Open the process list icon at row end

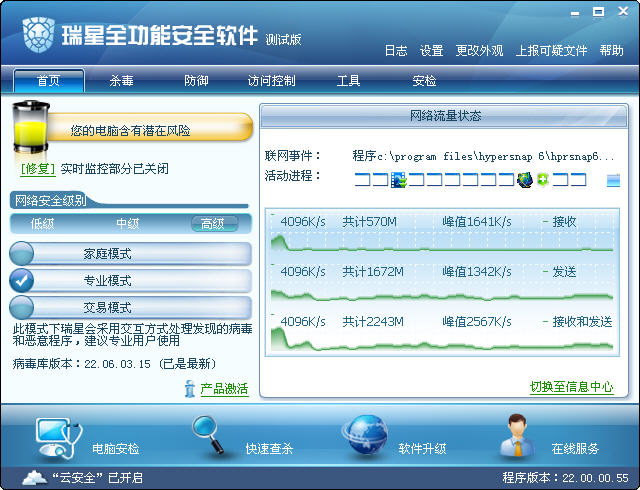613,180
